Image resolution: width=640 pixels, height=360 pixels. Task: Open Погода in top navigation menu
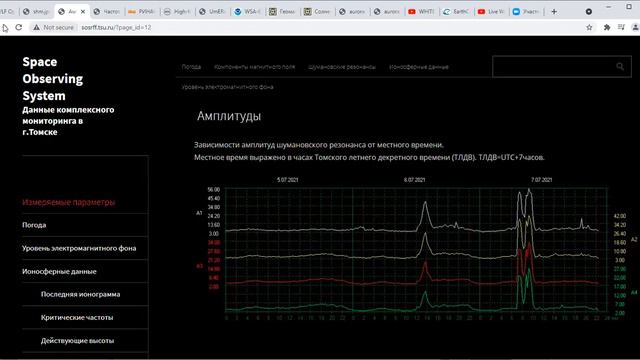point(191,67)
